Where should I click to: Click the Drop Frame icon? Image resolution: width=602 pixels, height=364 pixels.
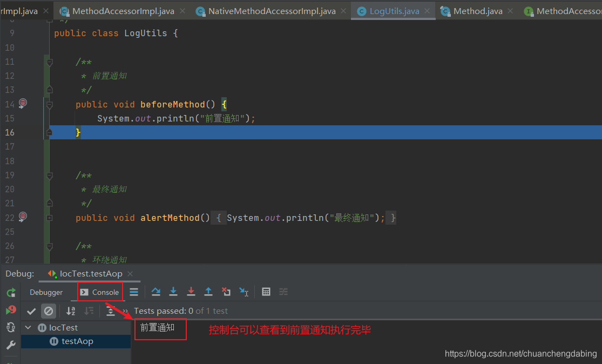[226, 292]
